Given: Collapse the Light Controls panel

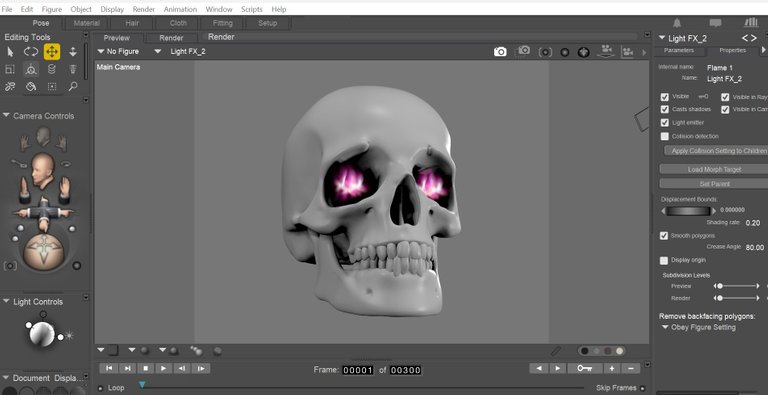Looking at the screenshot, I should (x=6, y=301).
